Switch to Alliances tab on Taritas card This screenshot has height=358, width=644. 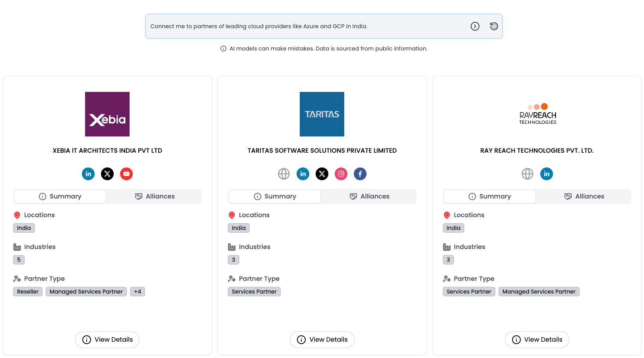369,197
